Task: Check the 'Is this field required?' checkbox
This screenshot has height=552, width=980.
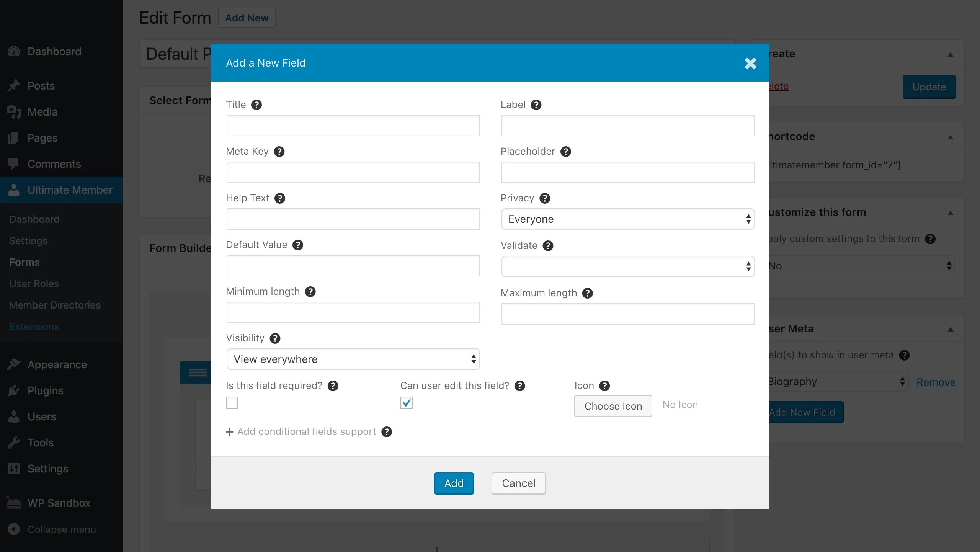Action: pyautogui.click(x=232, y=403)
